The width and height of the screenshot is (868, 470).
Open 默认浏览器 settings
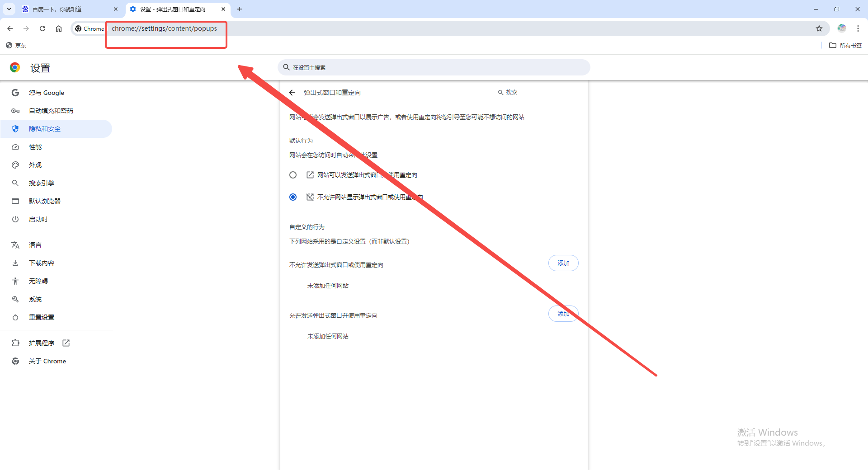tap(56, 201)
